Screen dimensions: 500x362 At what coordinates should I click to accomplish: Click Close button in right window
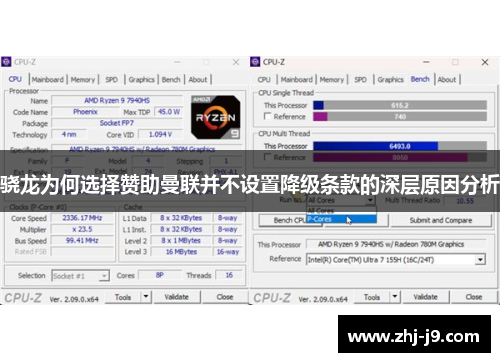[474, 297]
